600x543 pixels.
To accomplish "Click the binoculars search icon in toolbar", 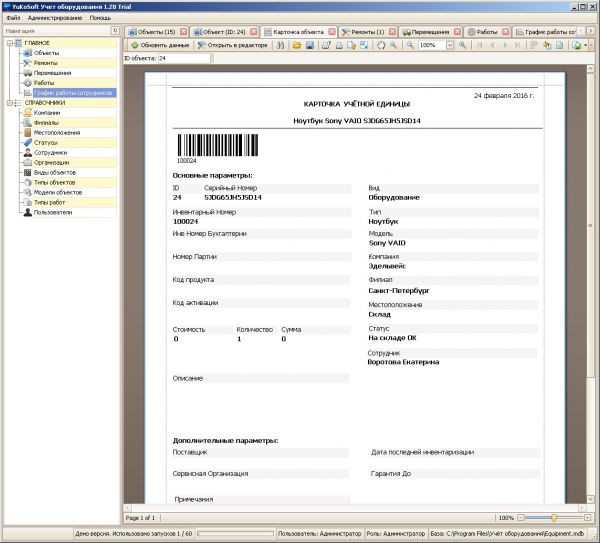I will [x=282, y=46].
